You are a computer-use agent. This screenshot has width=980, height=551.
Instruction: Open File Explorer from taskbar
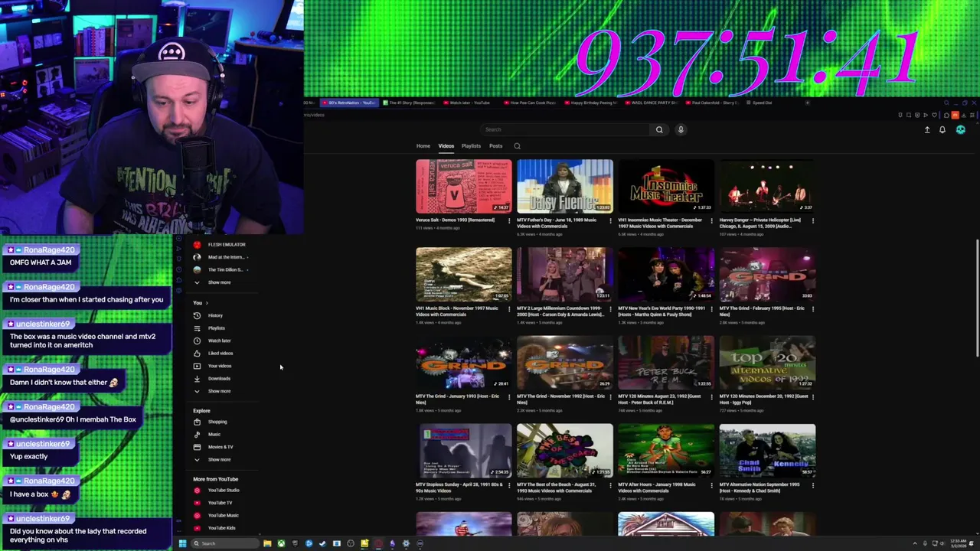tap(267, 543)
